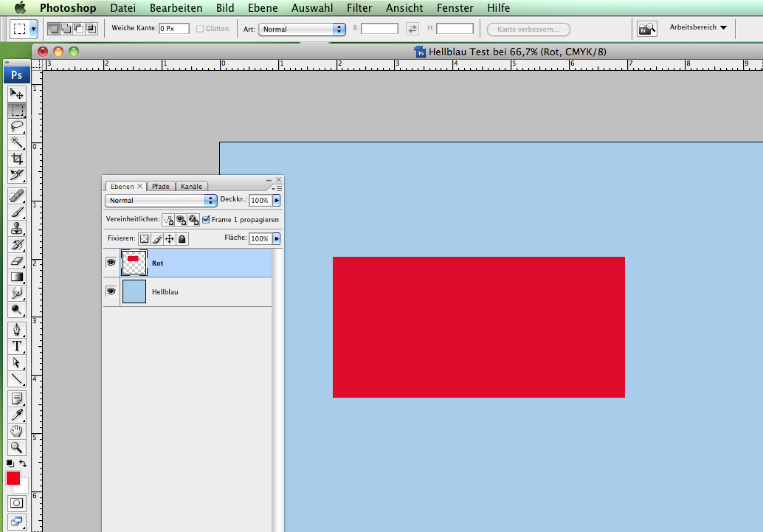Viewport: 763px width, 532px height.
Task: Select the Zoom magnifier tool
Action: [x=16, y=447]
